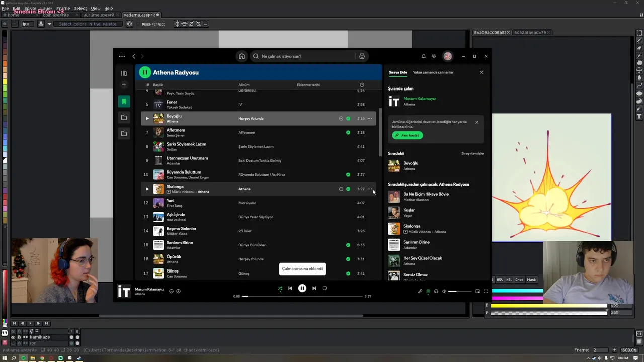Open the friend activity icon in Spotify
This screenshot has width=644, height=362.
[434, 56]
